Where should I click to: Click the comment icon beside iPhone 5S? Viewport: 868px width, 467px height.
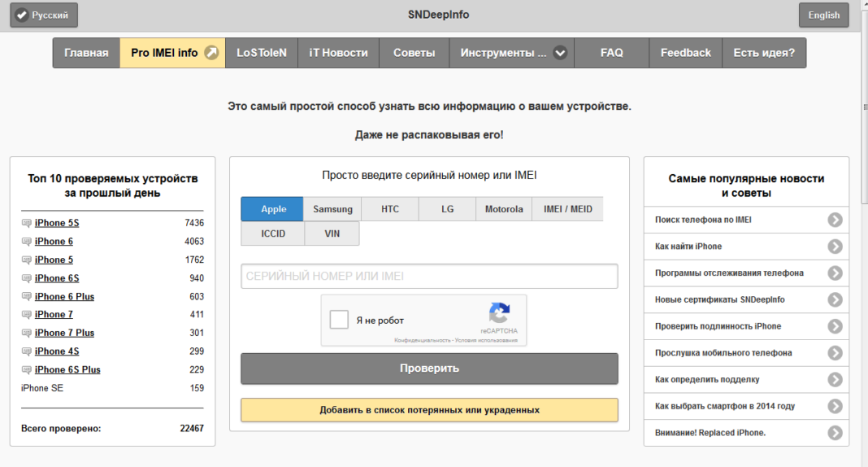coord(26,223)
